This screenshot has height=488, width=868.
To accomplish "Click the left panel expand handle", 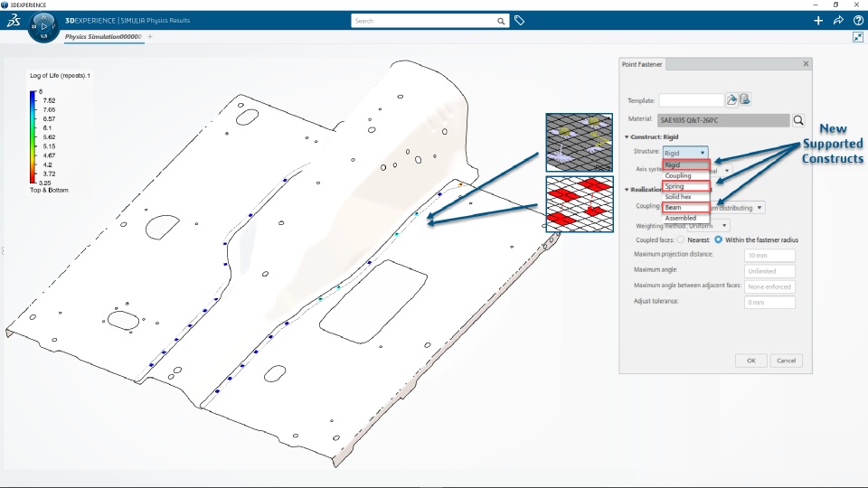I will pyautogui.click(x=3, y=250).
